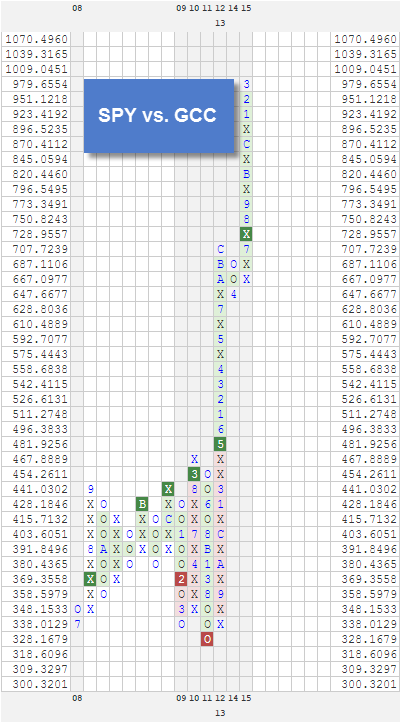
Task: Click the '7' in the 338.0129 row
Action: (x=77, y=624)
